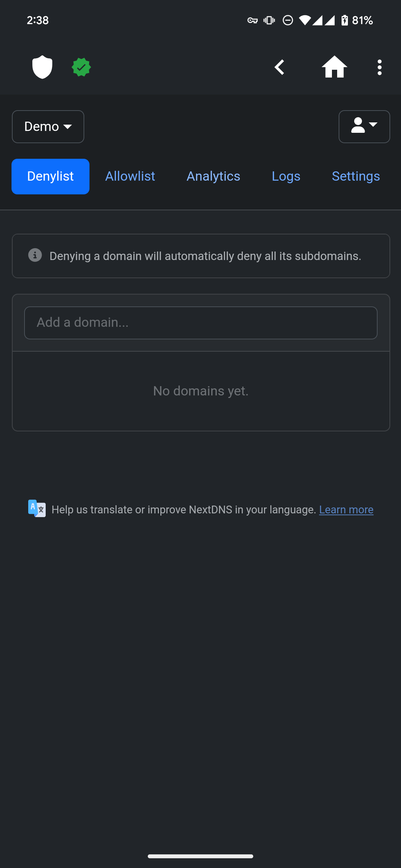The image size is (401, 868).
Task: Switch to the Allowlist tab
Action: point(130,176)
